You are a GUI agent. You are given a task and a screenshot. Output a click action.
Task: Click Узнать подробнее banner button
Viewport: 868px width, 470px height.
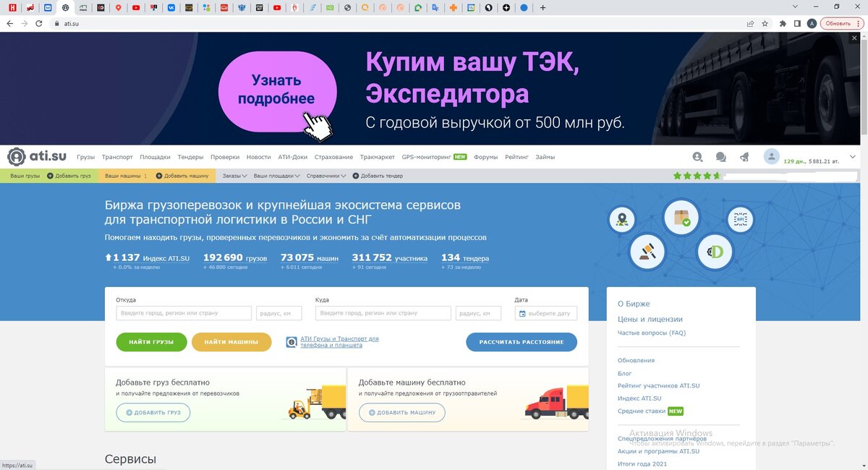278,91
